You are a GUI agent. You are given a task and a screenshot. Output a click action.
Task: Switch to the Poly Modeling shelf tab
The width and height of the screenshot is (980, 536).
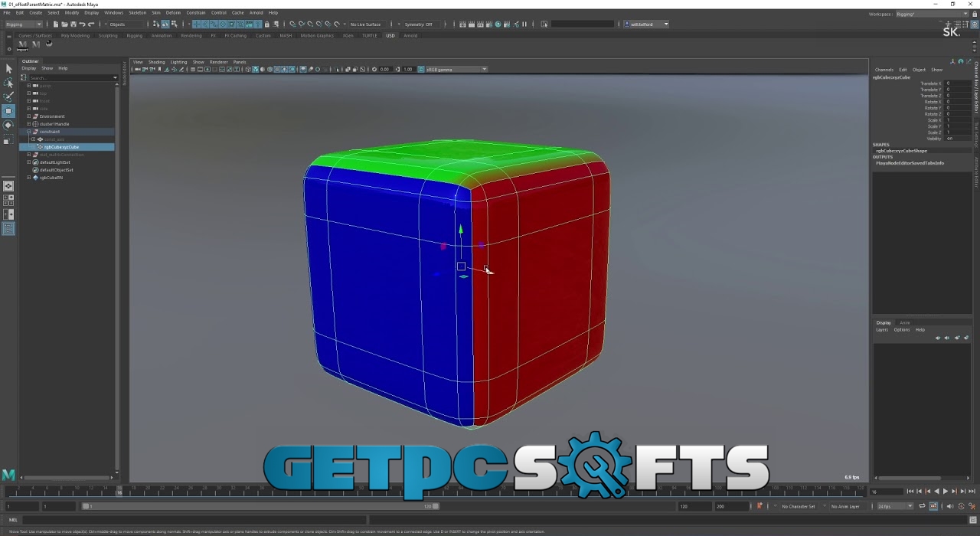[75, 36]
